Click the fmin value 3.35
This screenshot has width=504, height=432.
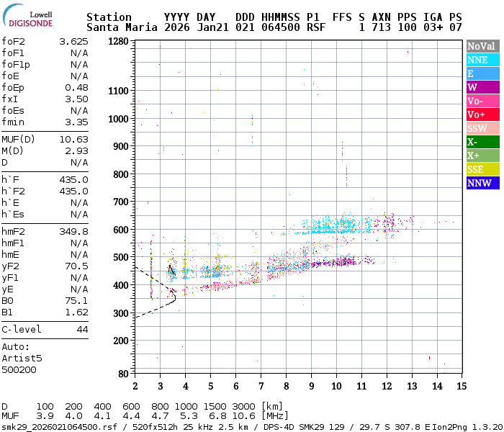pos(76,122)
